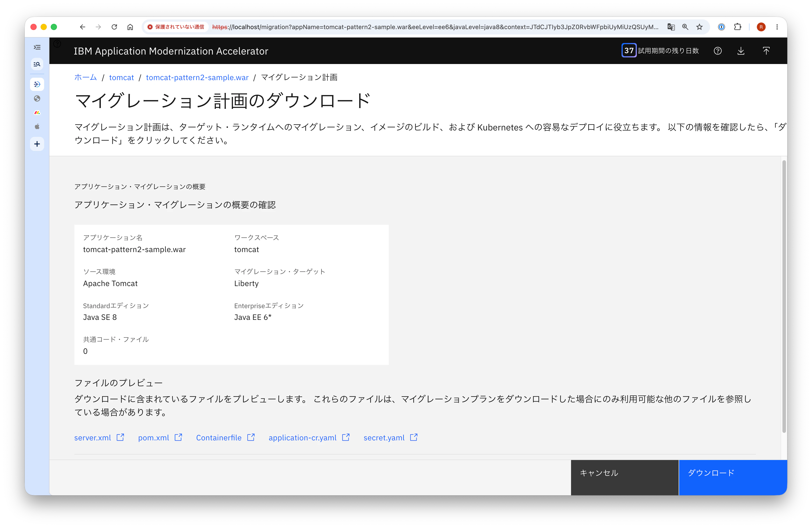Click the blue ダウンロード button
Viewport: 812px width, 528px height.
click(733, 477)
